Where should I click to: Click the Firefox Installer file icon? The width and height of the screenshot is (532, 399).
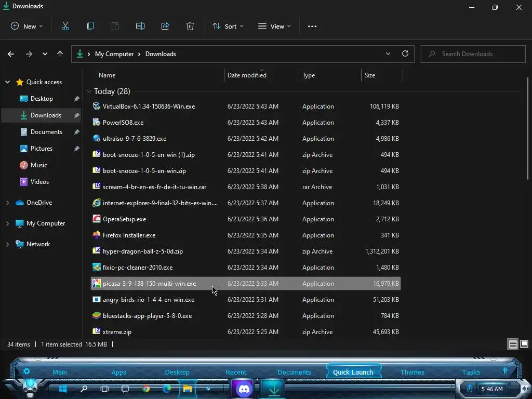[x=96, y=235]
